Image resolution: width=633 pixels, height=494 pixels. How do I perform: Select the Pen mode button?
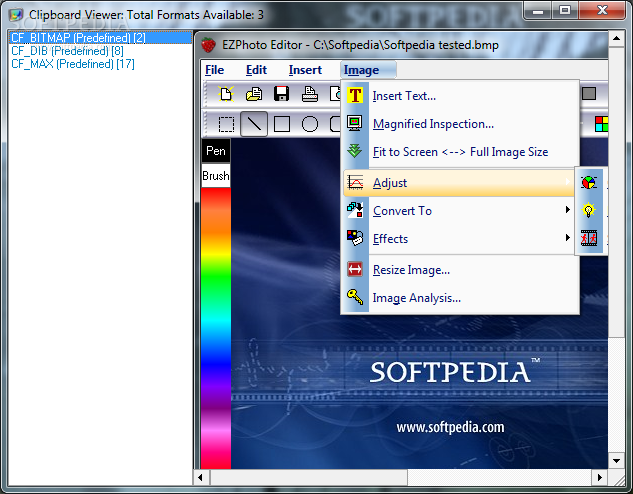click(x=216, y=151)
